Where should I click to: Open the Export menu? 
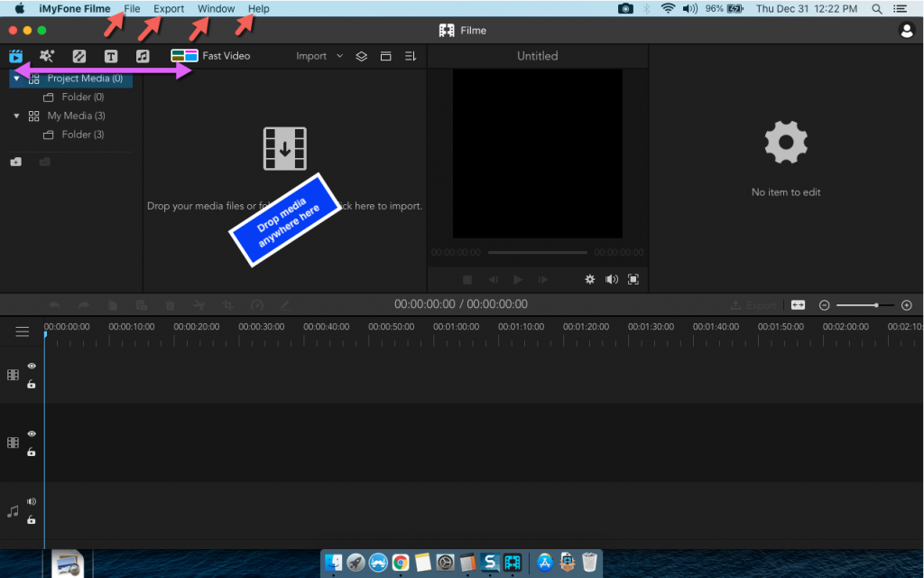(169, 9)
